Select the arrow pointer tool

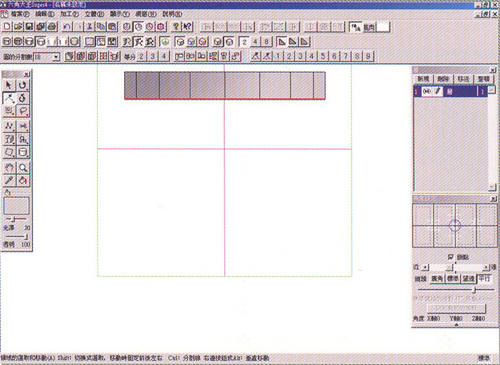[9, 85]
